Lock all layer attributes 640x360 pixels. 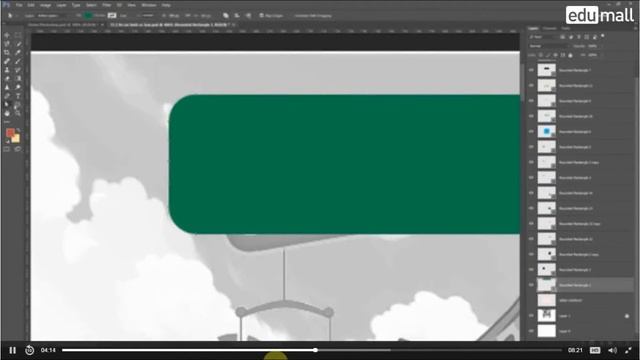(x=571, y=55)
